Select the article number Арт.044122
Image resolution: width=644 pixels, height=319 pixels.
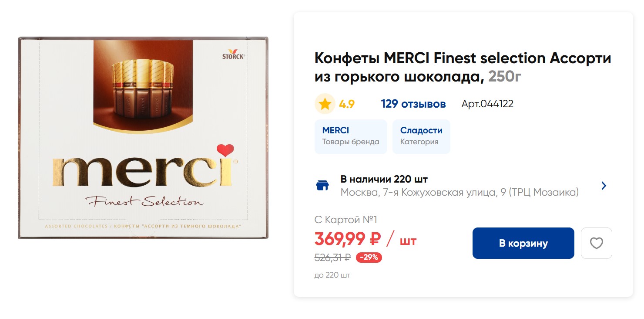pyautogui.click(x=487, y=104)
